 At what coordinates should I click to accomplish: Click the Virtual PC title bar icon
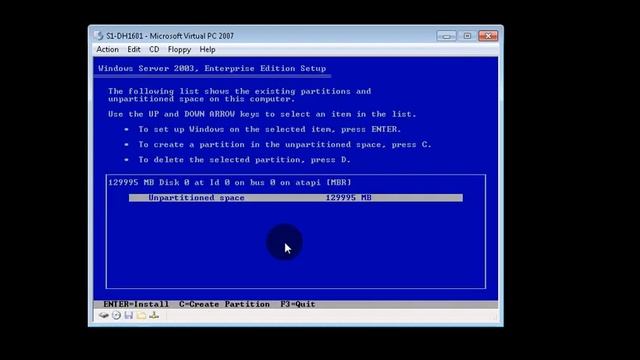(99, 36)
